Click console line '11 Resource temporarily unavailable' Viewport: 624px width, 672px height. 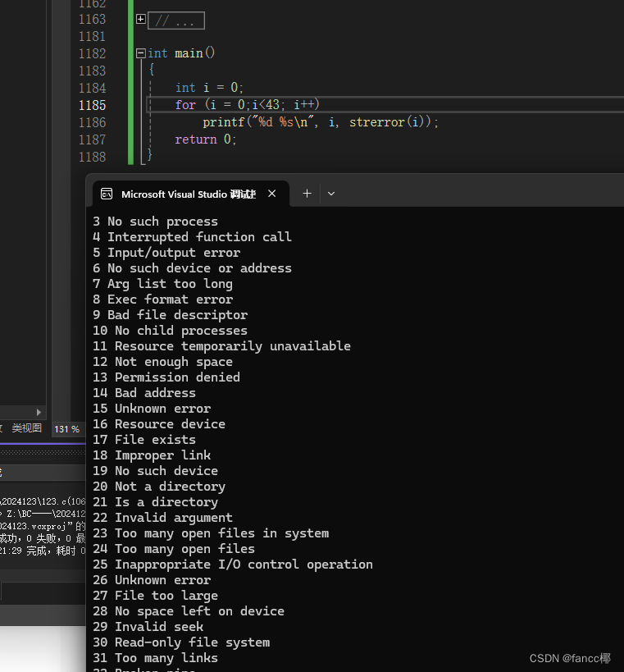(222, 346)
